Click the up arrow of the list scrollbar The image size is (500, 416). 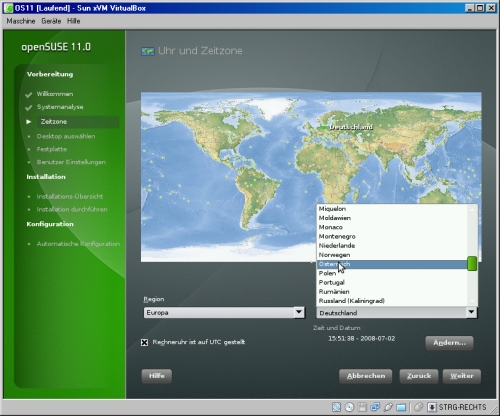click(472, 209)
